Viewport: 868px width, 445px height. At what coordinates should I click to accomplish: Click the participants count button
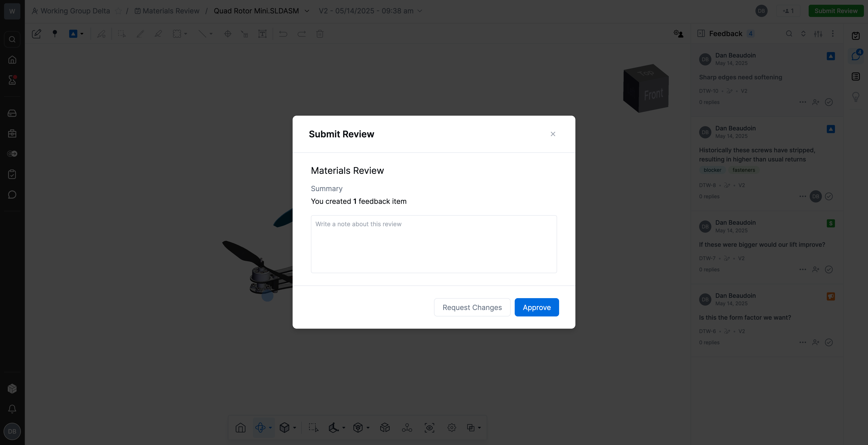pos(788,11)
